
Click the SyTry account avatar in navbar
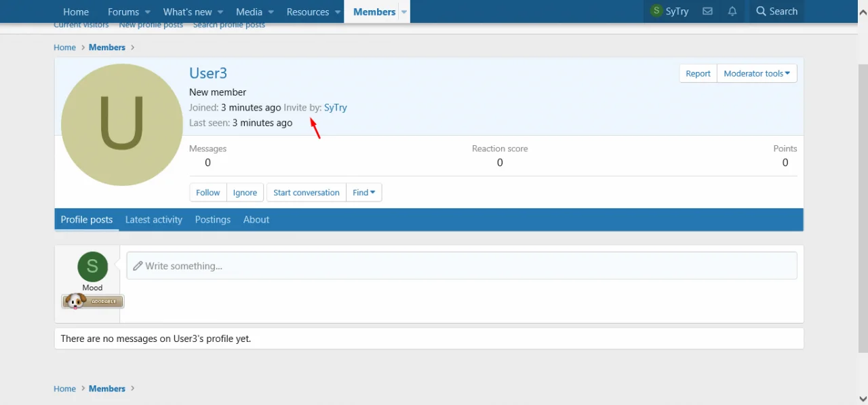coord(656,12)
